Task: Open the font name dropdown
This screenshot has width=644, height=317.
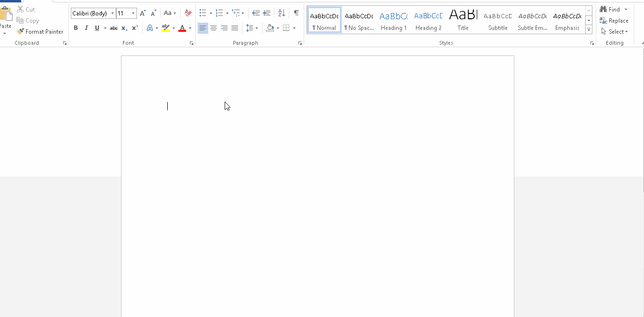Action: point(112,13)
